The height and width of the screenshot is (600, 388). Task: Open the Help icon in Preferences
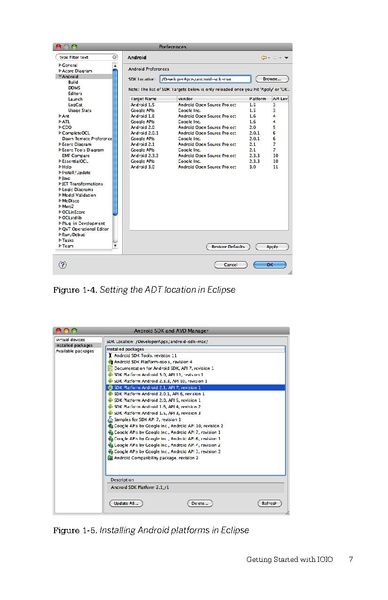click(63, 264)
